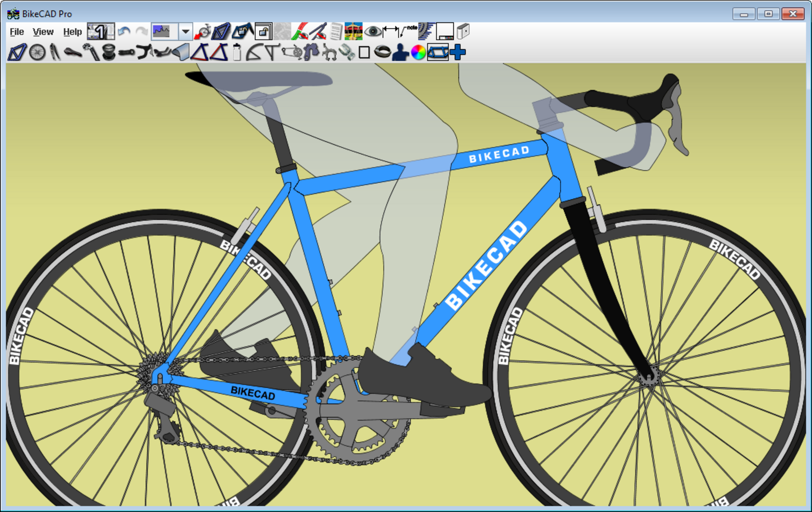Open the aero bar extensions icon

click(x=162, y=52)
